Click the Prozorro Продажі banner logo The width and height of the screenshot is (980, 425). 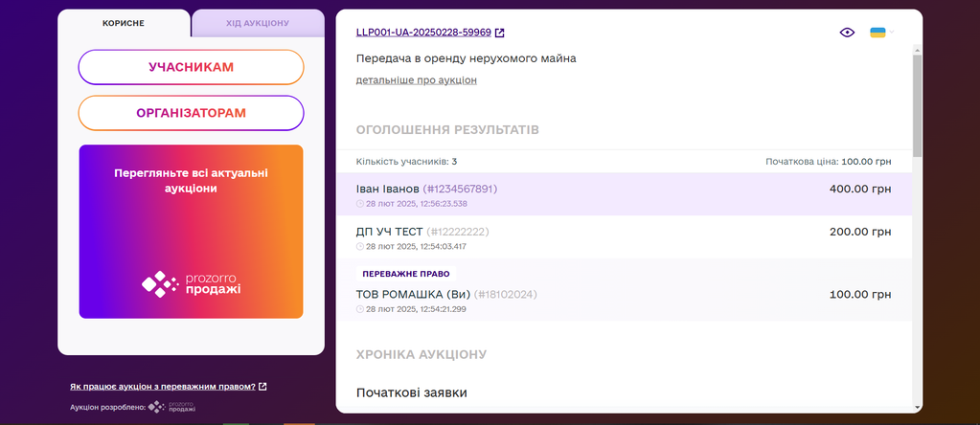coord(191,283)
